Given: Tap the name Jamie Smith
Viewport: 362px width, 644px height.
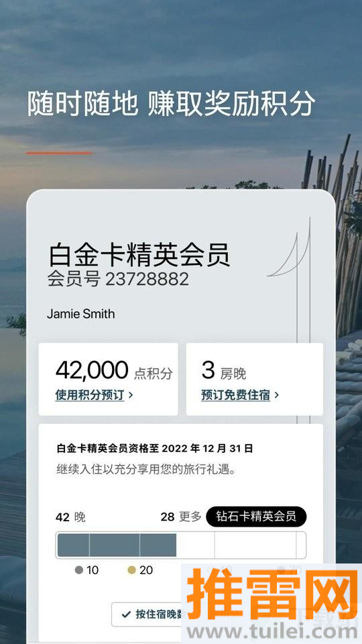Looking at the screenshot, I should (x=81, y=314).
